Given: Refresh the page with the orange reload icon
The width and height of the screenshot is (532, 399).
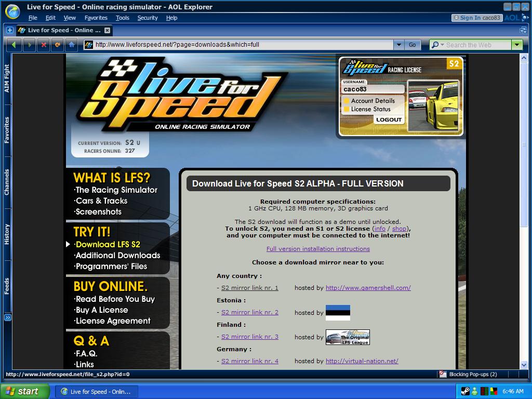Looking at the screenshot, I should tap(58, 45).
